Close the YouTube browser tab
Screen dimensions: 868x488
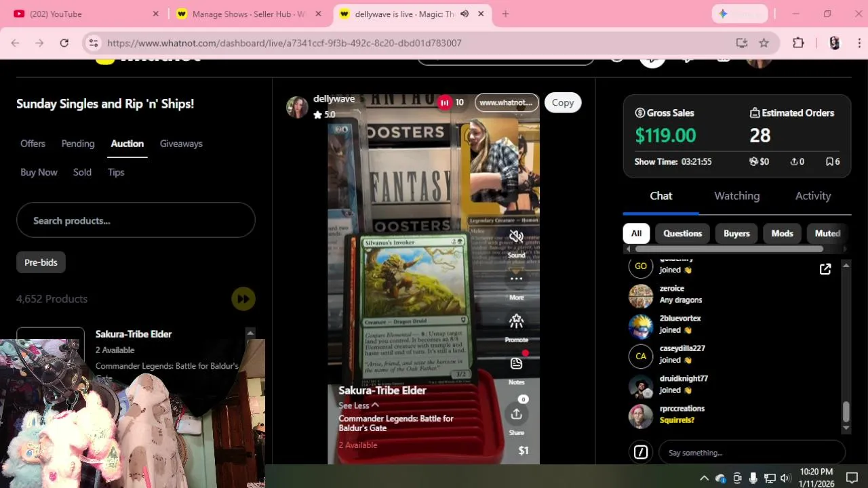[155, 14]
